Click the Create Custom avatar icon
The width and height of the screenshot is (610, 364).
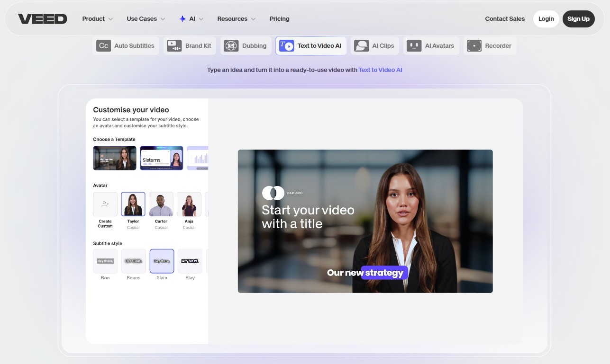tap(105, 204)
